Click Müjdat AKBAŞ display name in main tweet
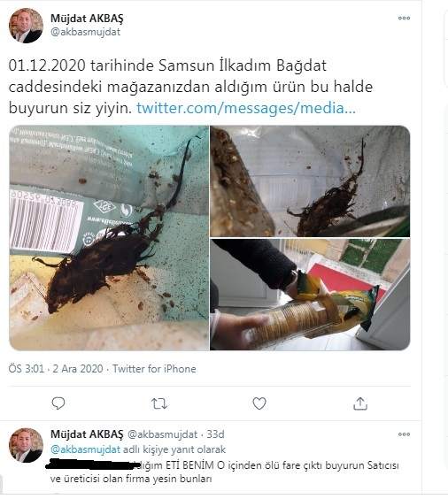 click(x=87, y=19)
